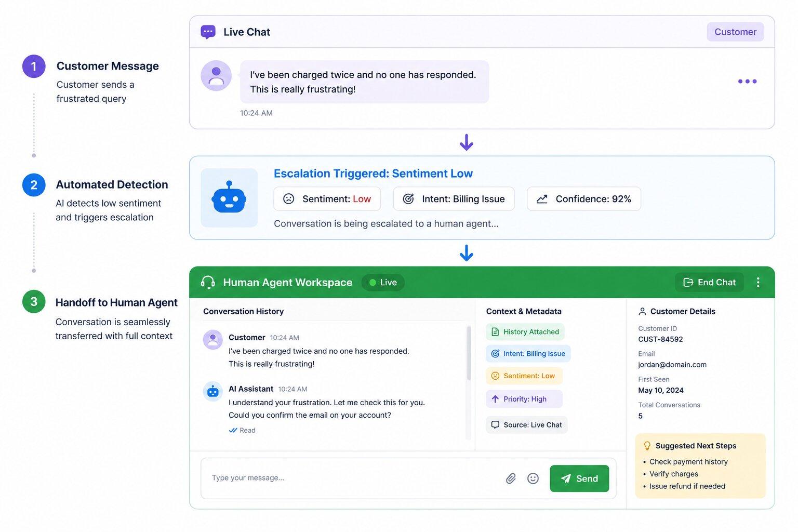
Task: Click the document icon in History Attached
Action: click(x=495, y=332)
